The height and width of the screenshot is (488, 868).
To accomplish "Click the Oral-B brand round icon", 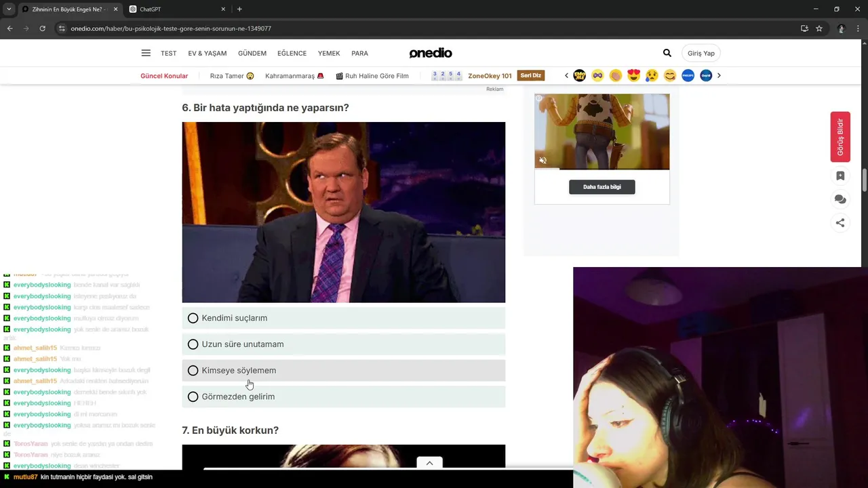I will coord(706,76).
